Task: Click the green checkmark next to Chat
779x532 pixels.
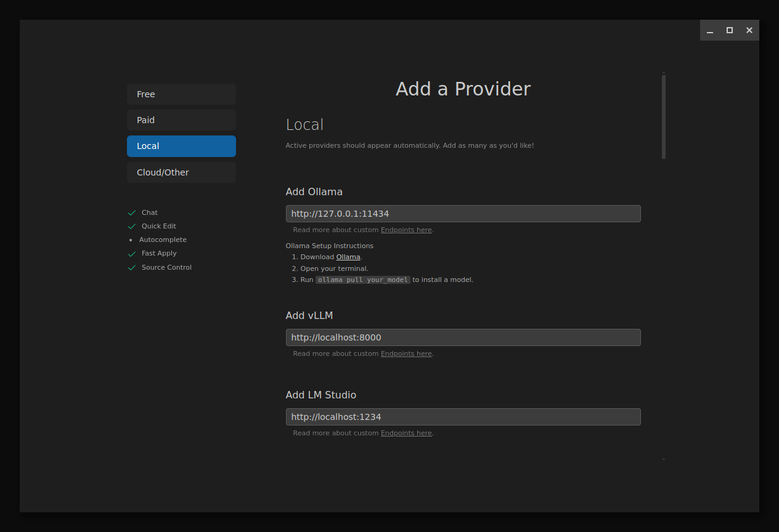Action: [131, 212]
